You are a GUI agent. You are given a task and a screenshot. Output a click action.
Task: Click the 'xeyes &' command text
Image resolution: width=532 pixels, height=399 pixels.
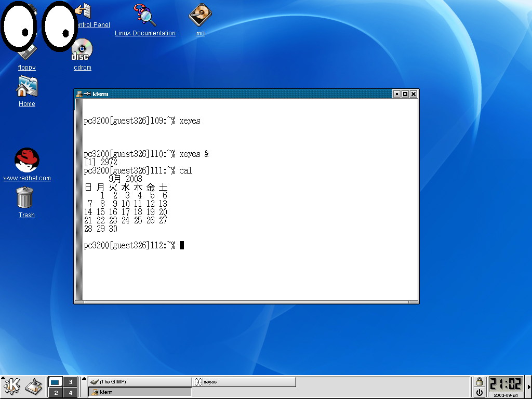click(194, 154)
